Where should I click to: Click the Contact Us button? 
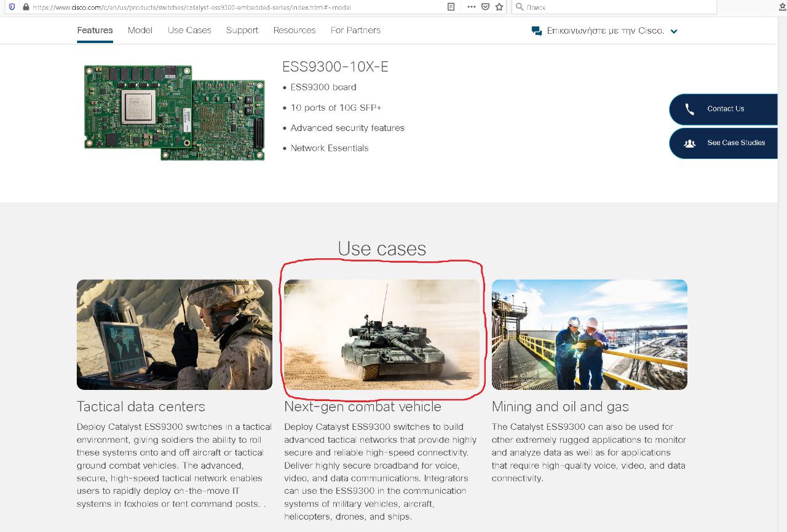(723, 109)
